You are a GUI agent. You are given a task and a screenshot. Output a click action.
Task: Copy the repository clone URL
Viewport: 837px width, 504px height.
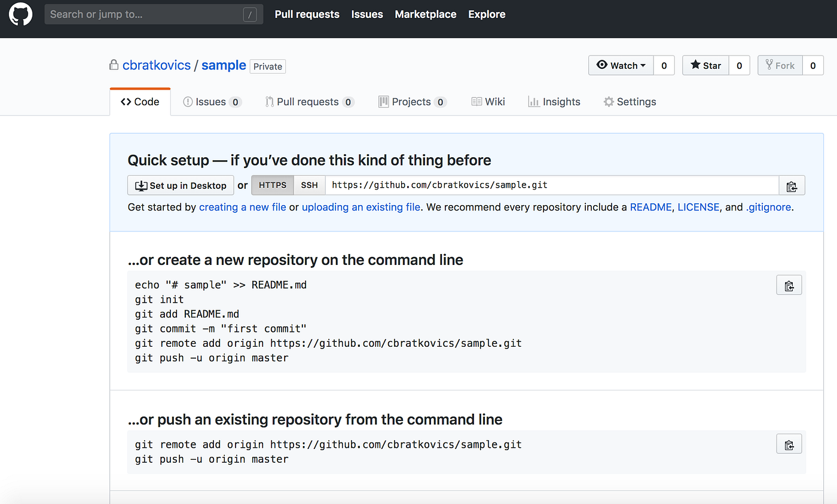tap(792, 185)
